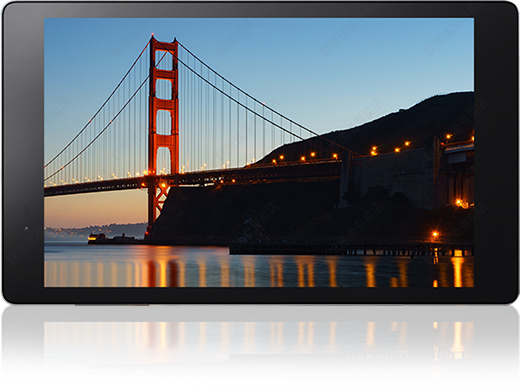
Task: Click the orange sunset glow under the bridge
Action: (x=95, y=208)
